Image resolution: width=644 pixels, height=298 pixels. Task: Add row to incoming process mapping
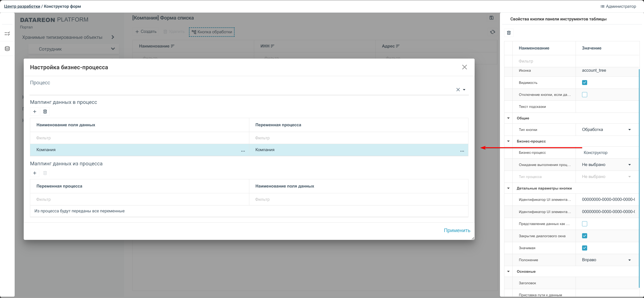tap(35, 111)
